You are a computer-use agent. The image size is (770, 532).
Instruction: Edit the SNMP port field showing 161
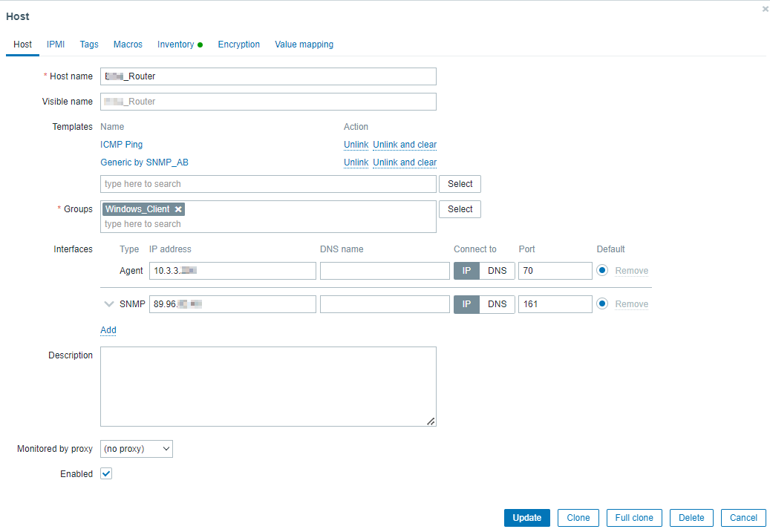[x=555, y=304]
